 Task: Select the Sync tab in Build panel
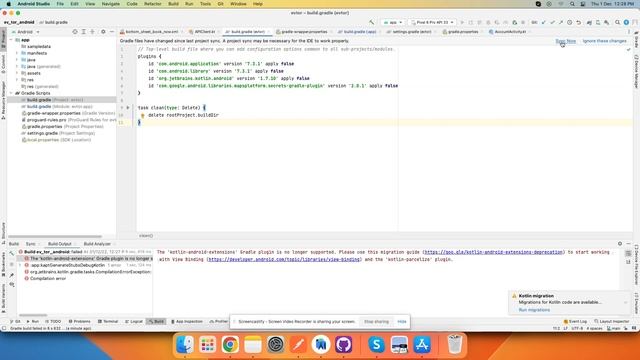(30, 244)
